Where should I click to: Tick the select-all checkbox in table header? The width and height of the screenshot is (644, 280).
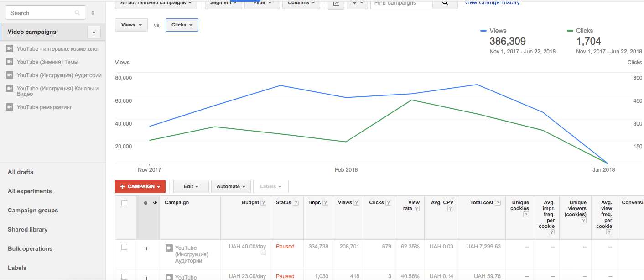click(125, 203)
